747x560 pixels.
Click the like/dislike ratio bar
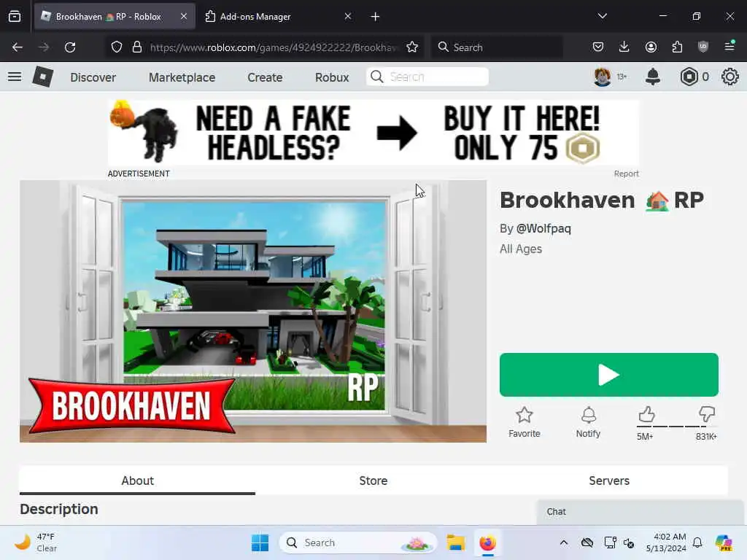pos(676,426)
